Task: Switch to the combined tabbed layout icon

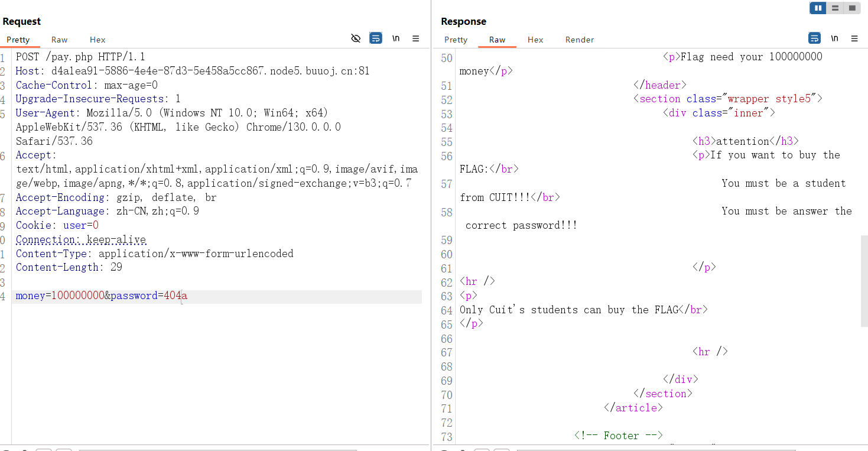Action: click(851, 8)
